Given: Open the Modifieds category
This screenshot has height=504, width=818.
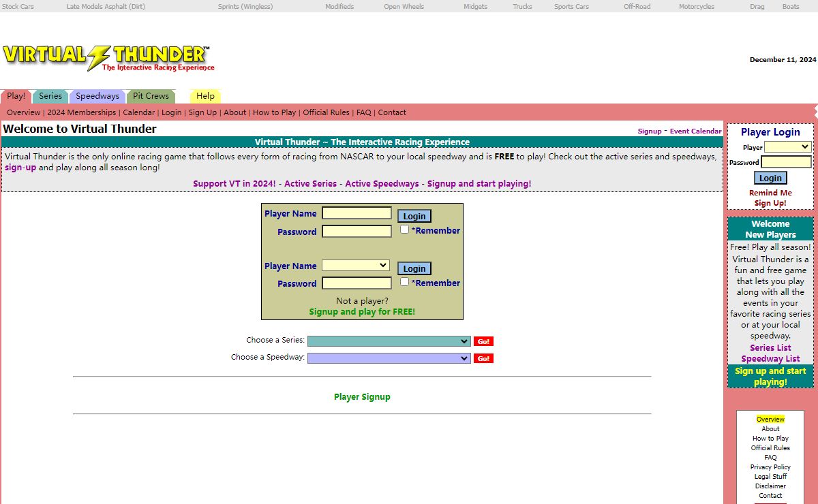Looking at the screenshot, I should [339, 6].
